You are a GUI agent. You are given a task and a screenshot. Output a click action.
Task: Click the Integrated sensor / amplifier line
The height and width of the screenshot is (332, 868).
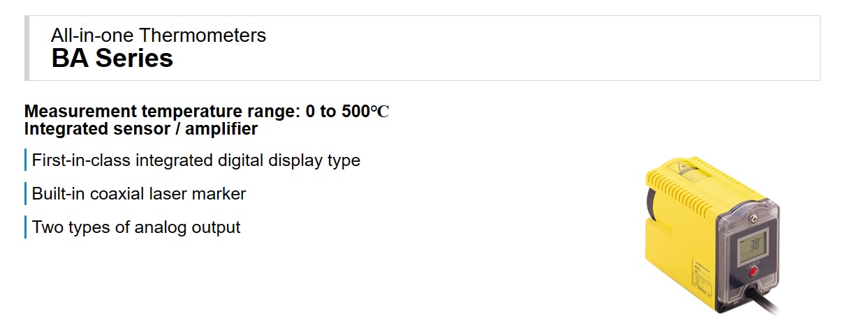point(140,128)
